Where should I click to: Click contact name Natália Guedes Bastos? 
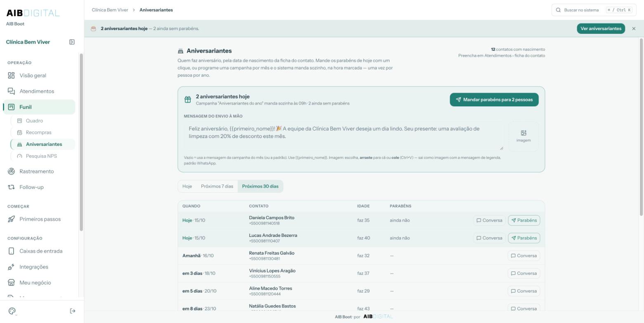pyautogui.click(x=272, y=306)
